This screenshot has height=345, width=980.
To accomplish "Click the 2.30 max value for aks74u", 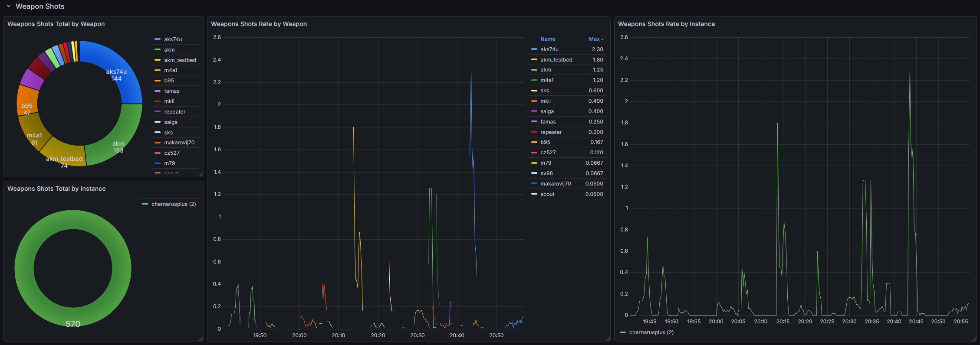I will coord(598,49).
